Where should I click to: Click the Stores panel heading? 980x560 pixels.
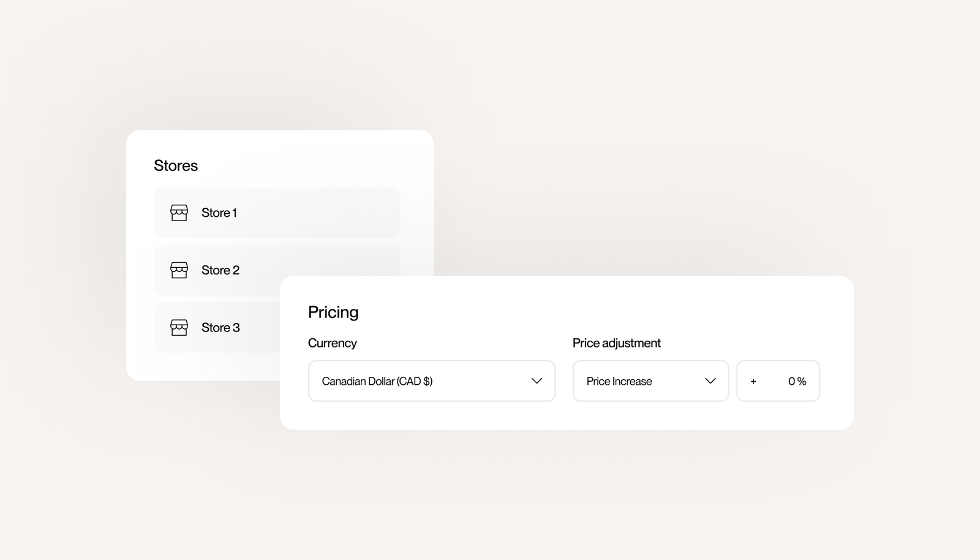click(176, 165)
